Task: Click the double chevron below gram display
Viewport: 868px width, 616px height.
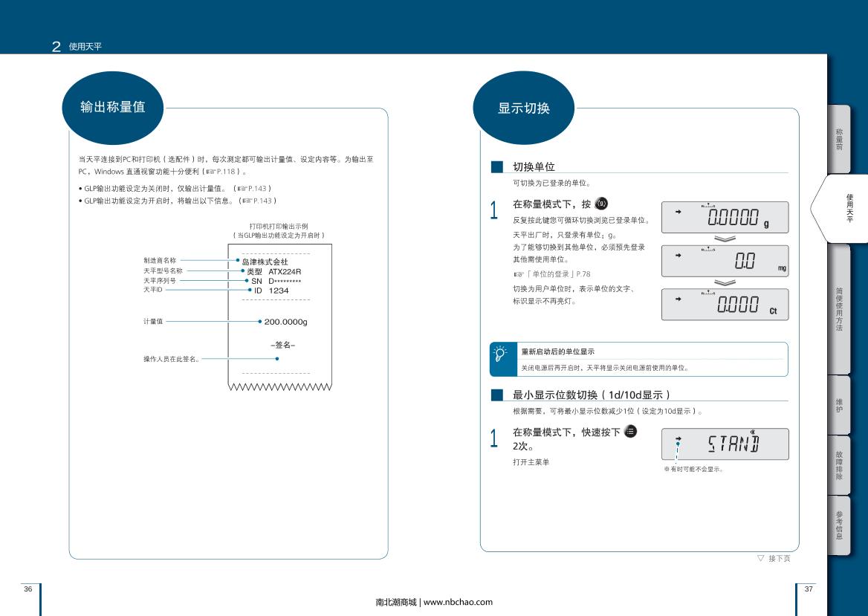Action: [x=724, y=239]
